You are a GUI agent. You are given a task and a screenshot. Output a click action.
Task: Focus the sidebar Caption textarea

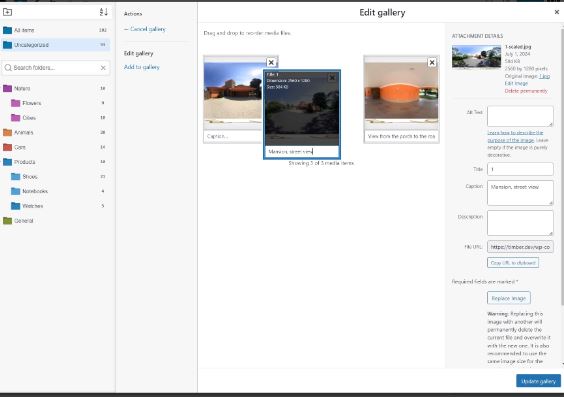coord(520,193)
